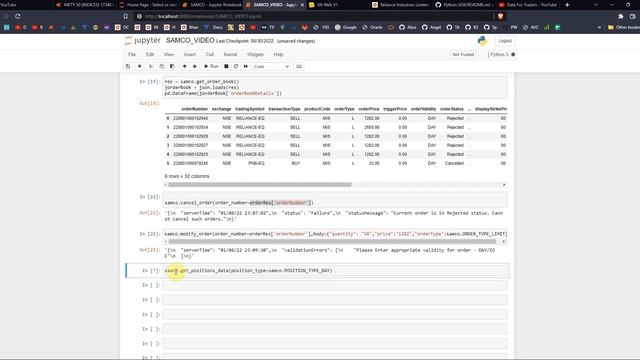Open the Kernel menu
640x360 pixels.
230,54
